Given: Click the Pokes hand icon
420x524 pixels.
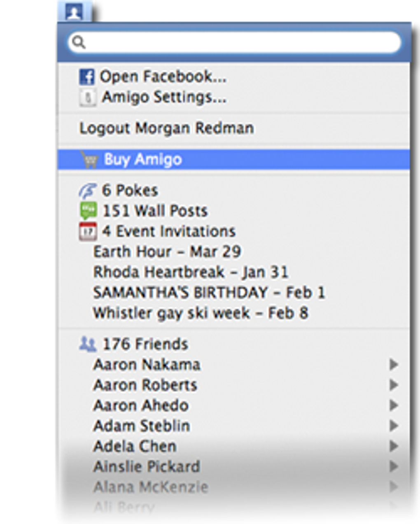Looking at the screenshot, I should (x=88, y=191).
